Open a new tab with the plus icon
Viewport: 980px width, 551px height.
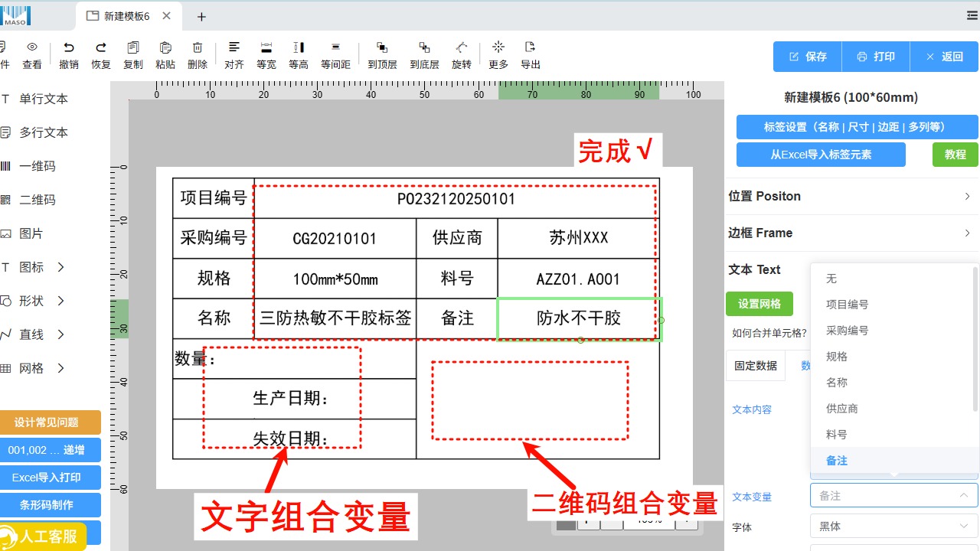201,16
